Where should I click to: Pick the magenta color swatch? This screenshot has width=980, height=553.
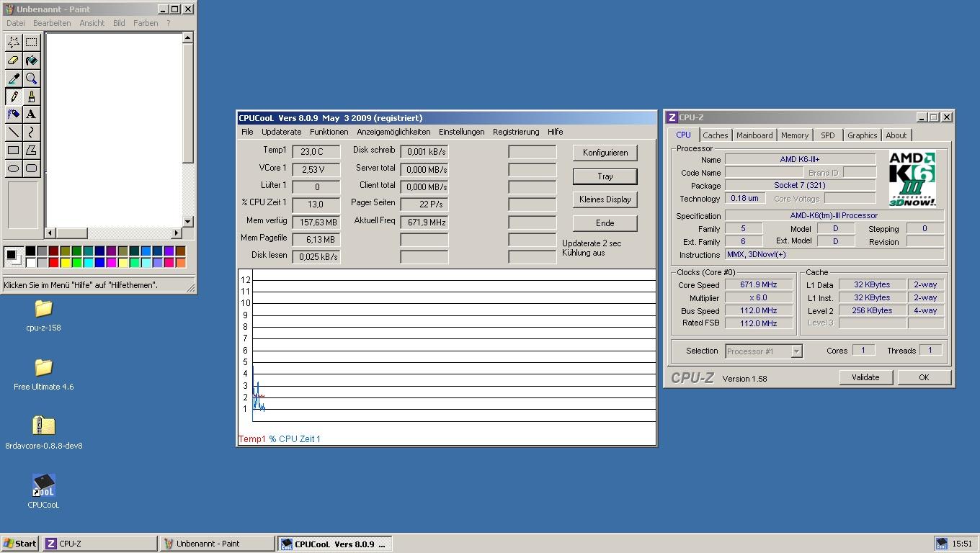coord(111,262)
